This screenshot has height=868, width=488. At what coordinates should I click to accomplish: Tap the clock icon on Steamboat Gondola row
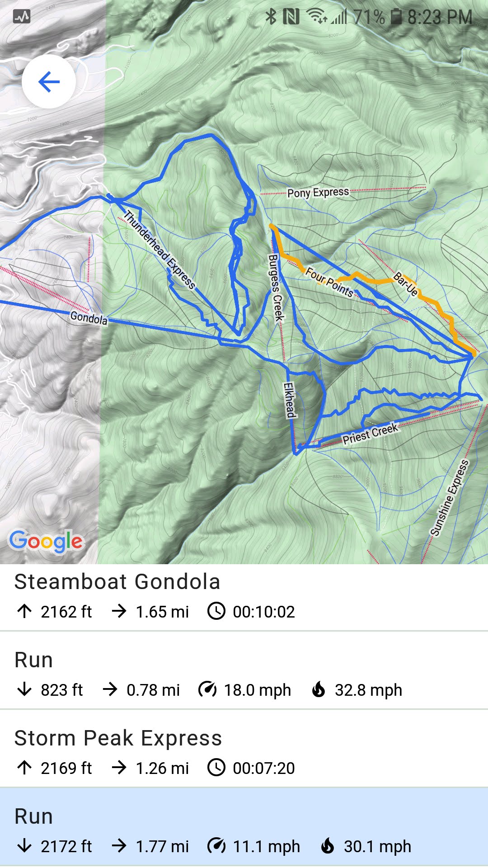pos(216,611)
